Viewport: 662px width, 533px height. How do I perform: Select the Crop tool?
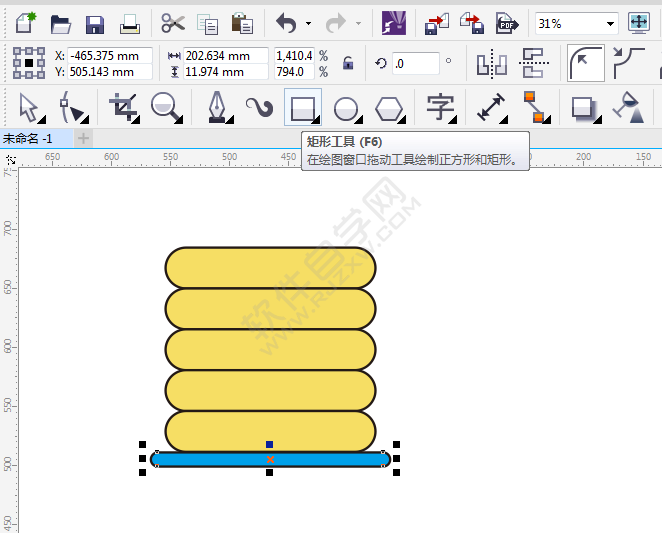[124, 107]
